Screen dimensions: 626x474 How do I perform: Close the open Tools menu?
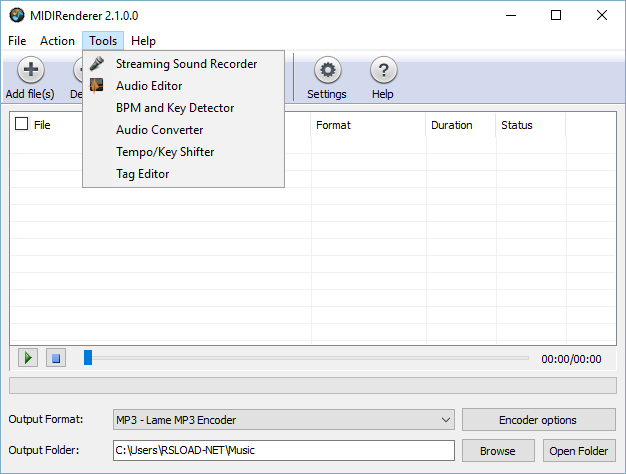click(103, 41)
